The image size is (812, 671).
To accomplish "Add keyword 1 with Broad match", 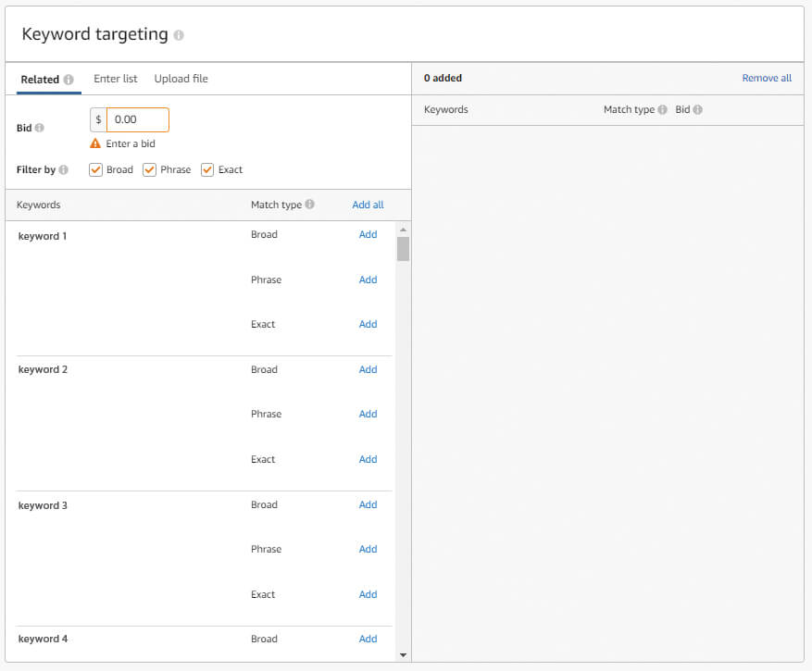I will coord(369,234).
